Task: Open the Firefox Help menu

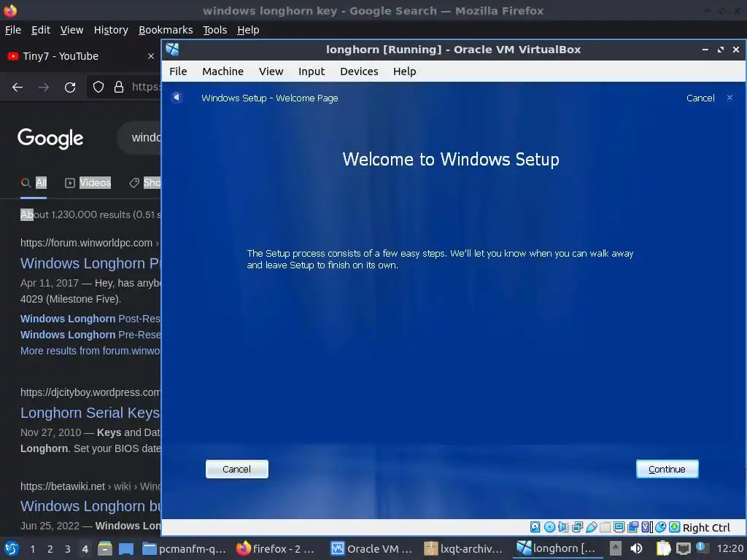Action: 248,30
